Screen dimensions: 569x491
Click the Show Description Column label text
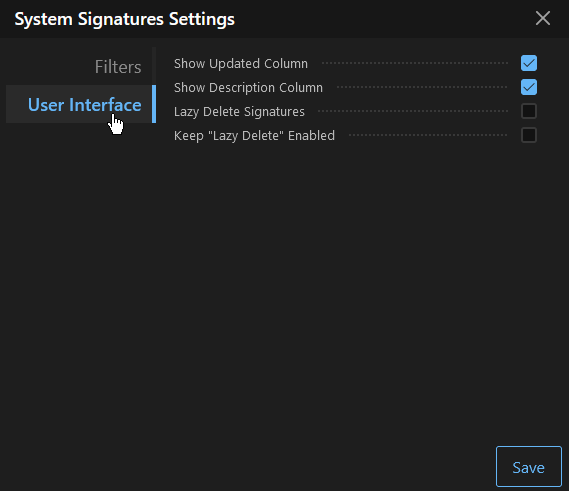tap(248, 87)
